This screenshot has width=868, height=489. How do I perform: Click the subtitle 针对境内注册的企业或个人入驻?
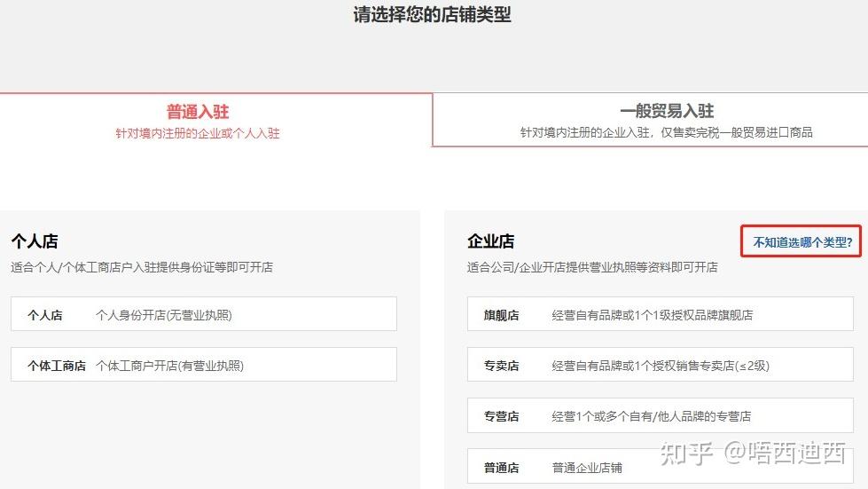pyautogui.click(x=198, y=133)
